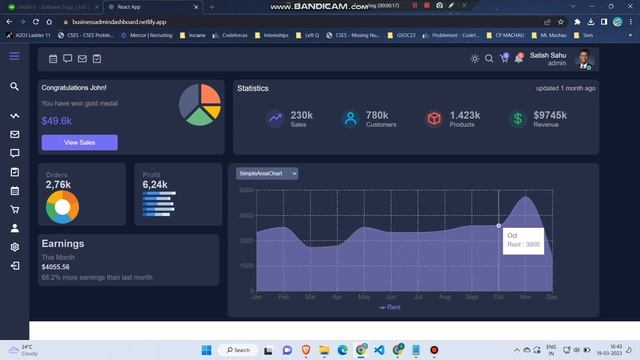Click the pie chart in congratulations card
This screenshot has height=360, width=640.
pos(200,105)
